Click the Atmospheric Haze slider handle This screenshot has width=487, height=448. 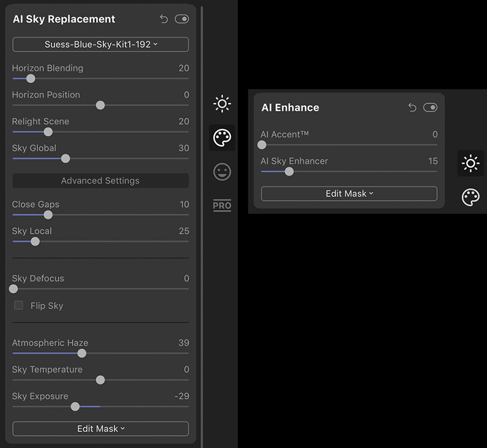click(82, 353)
